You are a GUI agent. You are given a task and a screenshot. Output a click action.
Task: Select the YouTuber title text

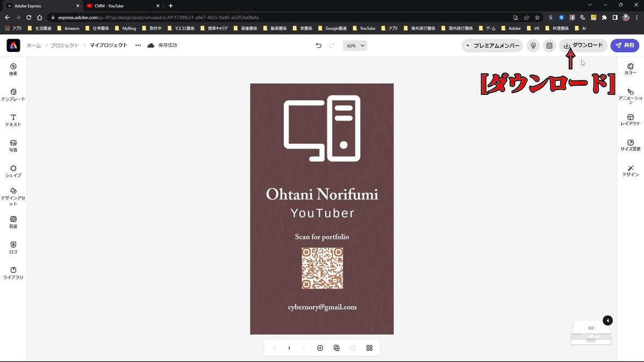[x=322, y=213]
